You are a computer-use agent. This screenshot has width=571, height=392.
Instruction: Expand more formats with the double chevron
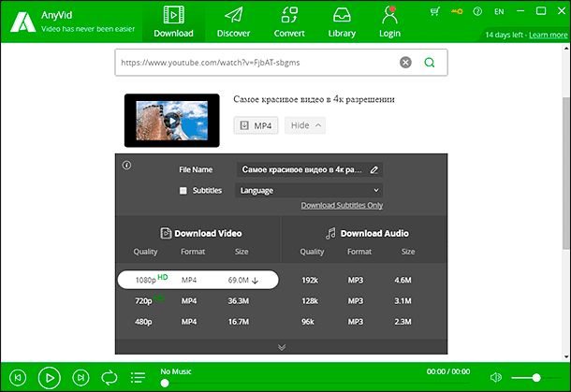point(281,347)
